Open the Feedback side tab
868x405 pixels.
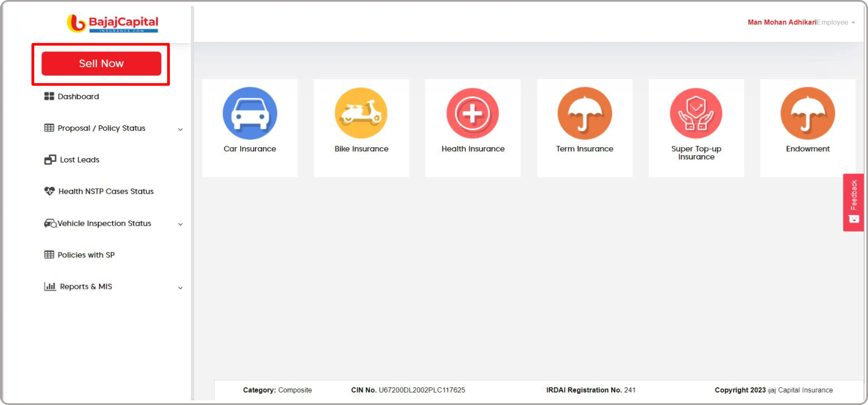pyautogui.click(x=853, y=202)
